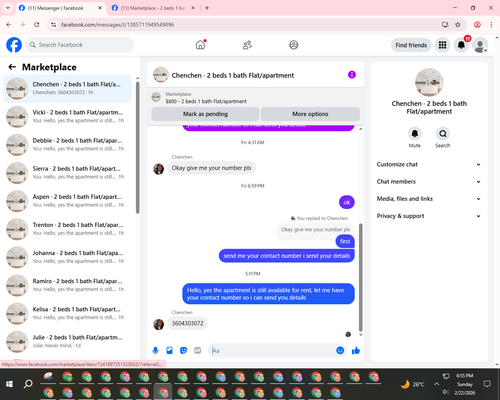The width and height of the screenshot is (500, 400).
Task: Click the taskbar volume icon
Action: (445, 392)
